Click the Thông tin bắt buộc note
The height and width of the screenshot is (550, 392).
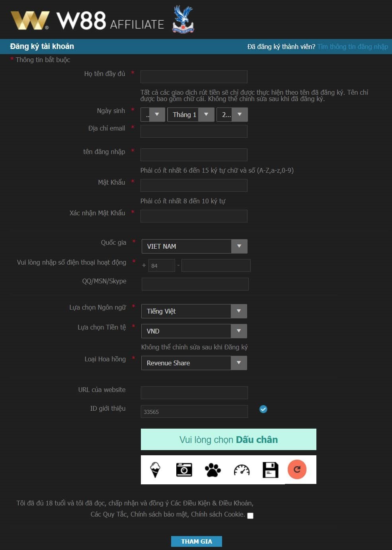coord(43,60)
